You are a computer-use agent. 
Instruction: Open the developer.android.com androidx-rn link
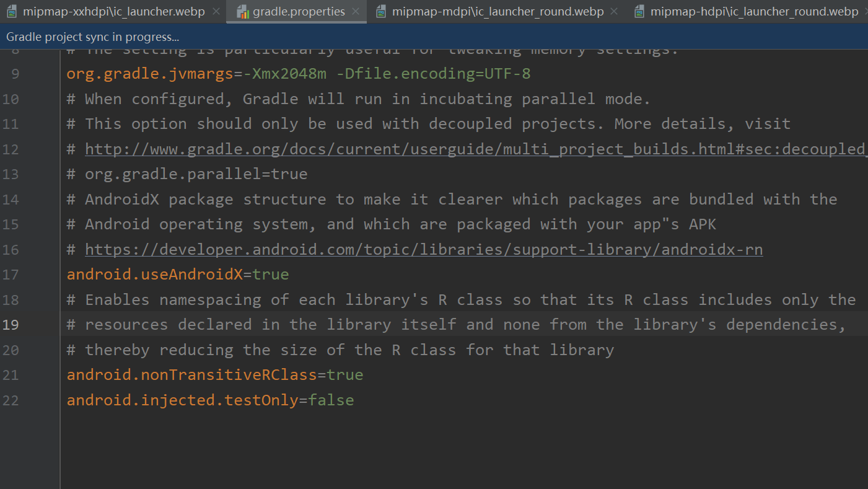[424, 250]
